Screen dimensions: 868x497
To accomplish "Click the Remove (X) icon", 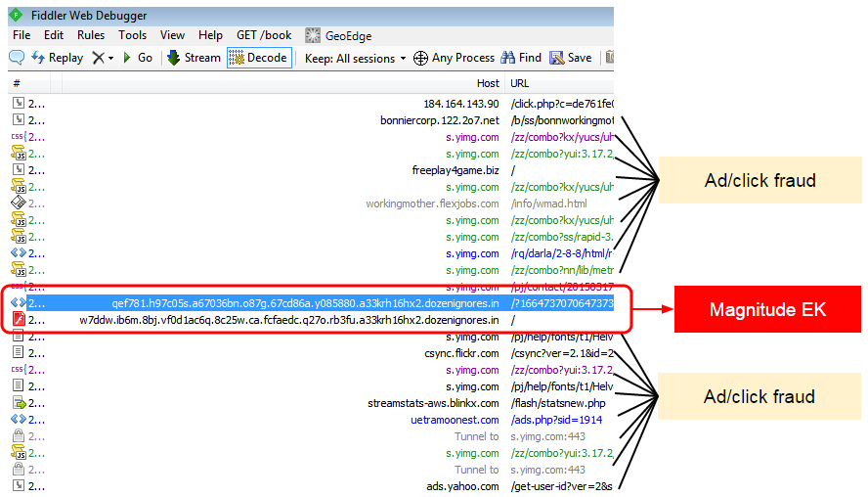I will [98, 58].
